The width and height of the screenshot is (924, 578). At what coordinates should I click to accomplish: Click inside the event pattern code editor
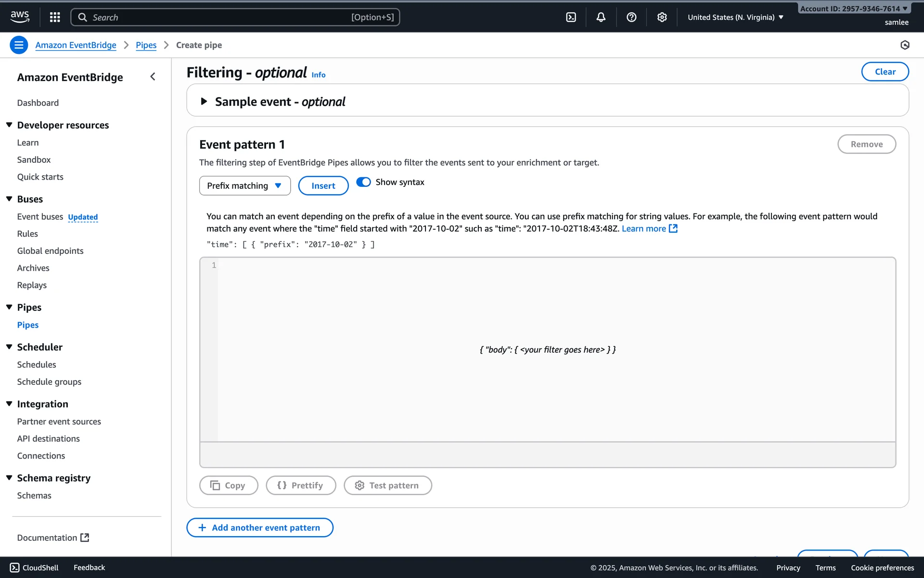tap(548, 349)
